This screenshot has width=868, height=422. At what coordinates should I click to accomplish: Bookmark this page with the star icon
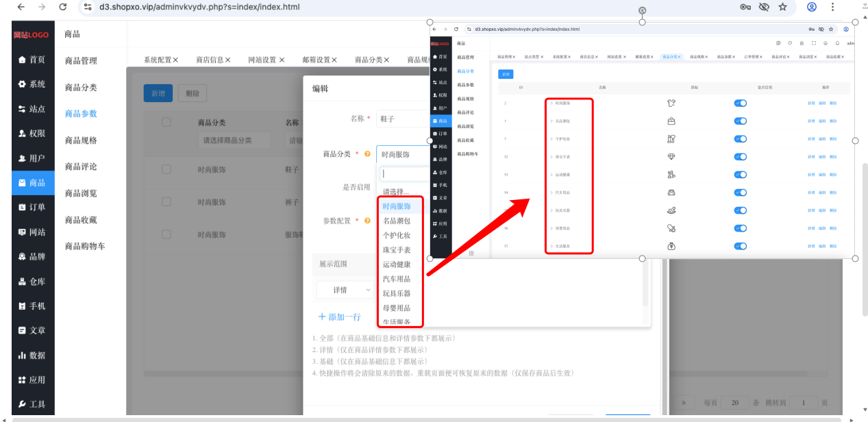click(782, 7)
